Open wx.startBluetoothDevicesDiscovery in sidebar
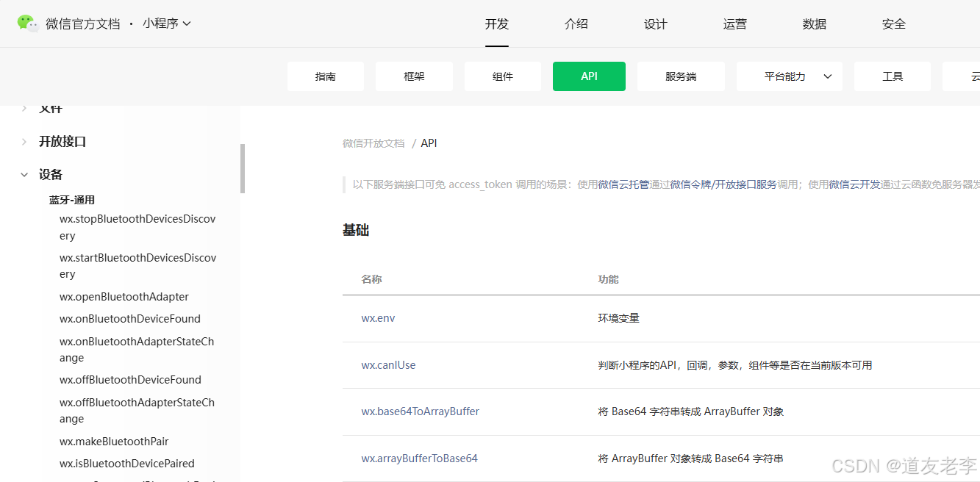This screenshot has height=482, width=980. (x=137, y=265)
